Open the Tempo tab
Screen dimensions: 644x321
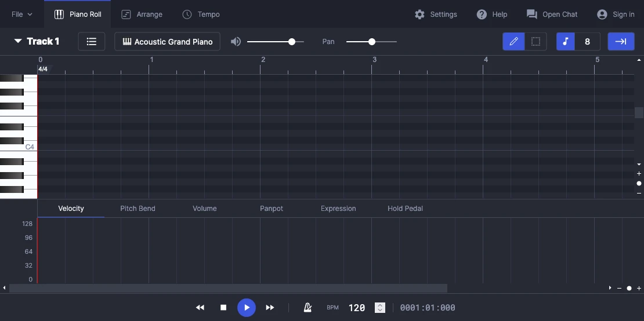click(201, 14)
